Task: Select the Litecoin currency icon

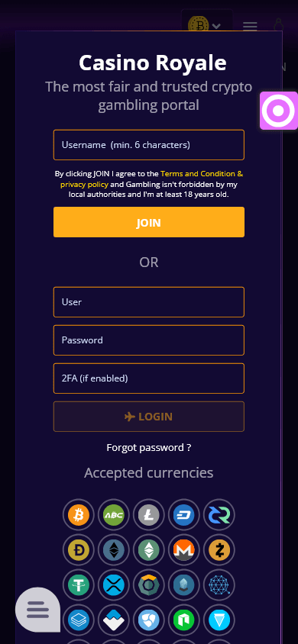Action: (149, 515)
